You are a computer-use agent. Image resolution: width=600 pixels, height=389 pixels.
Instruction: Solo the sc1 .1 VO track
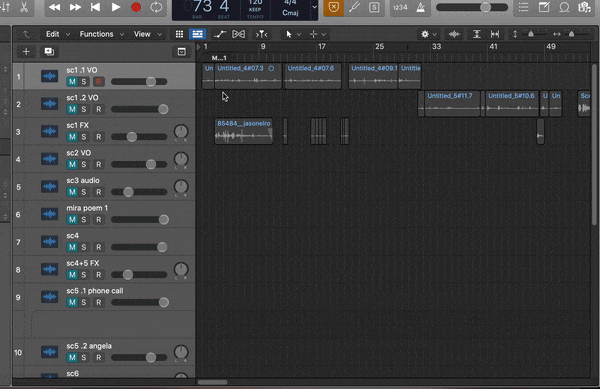tap(84, 81)
